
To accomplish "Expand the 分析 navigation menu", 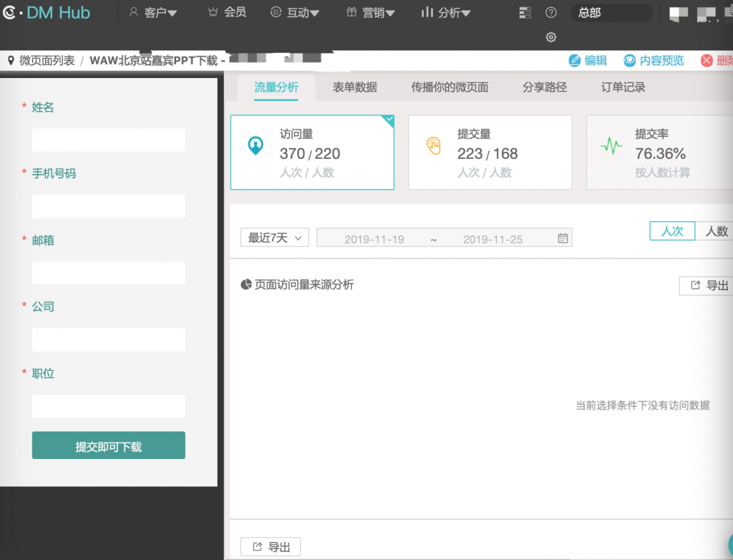I will tap(446, 12).
